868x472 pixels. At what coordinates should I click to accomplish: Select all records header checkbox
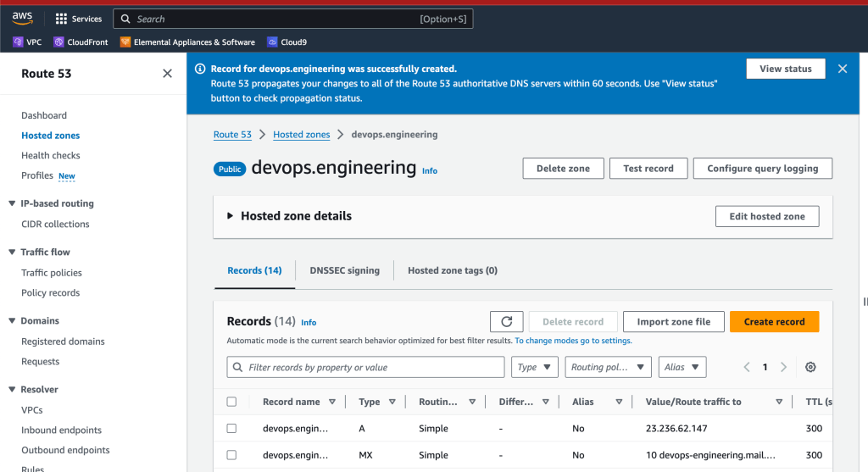click(x=231, y=402)
